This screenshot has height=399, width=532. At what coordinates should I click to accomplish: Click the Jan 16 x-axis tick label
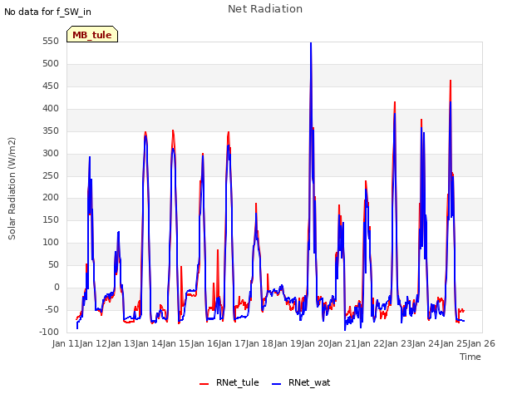pyautogui.click(x=204, y=343)
